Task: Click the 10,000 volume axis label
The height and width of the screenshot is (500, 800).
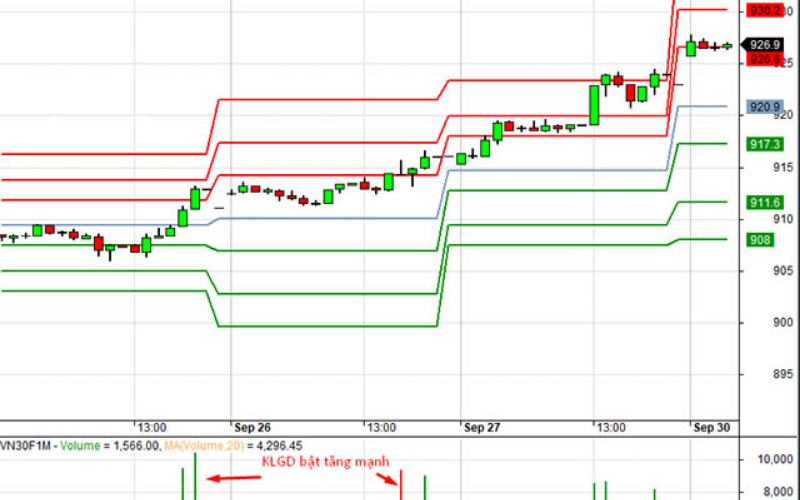Action: (775, 459)
